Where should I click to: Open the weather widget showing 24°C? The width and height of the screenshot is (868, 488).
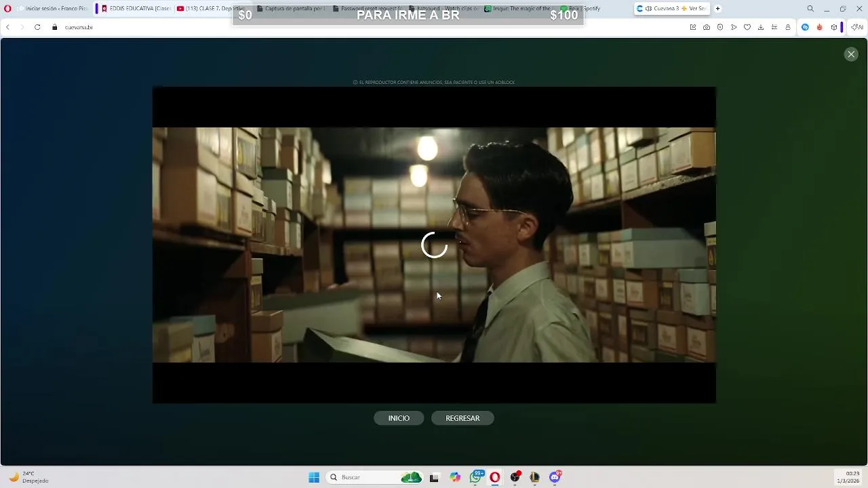pos(28,477)
